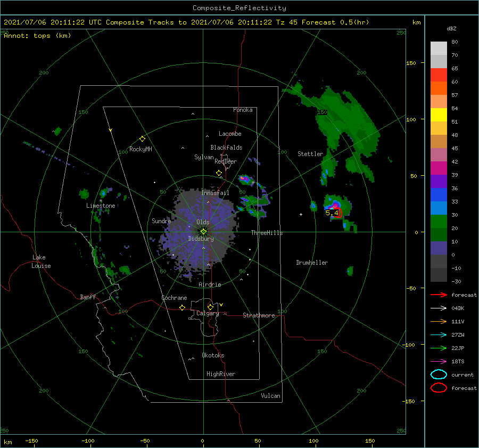Click the Cochrane town label
This screenshot has width=479, height=448.
pos(174,298)
